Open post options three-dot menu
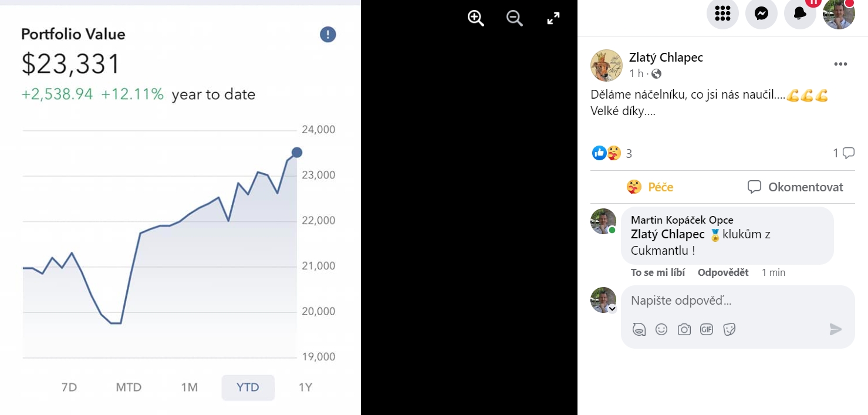The image size is (868, 415). 840,64
